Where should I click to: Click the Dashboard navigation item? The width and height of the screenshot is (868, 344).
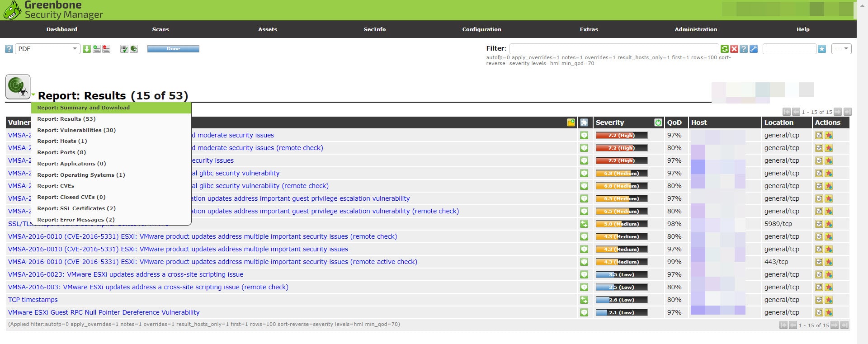(61, 29)
